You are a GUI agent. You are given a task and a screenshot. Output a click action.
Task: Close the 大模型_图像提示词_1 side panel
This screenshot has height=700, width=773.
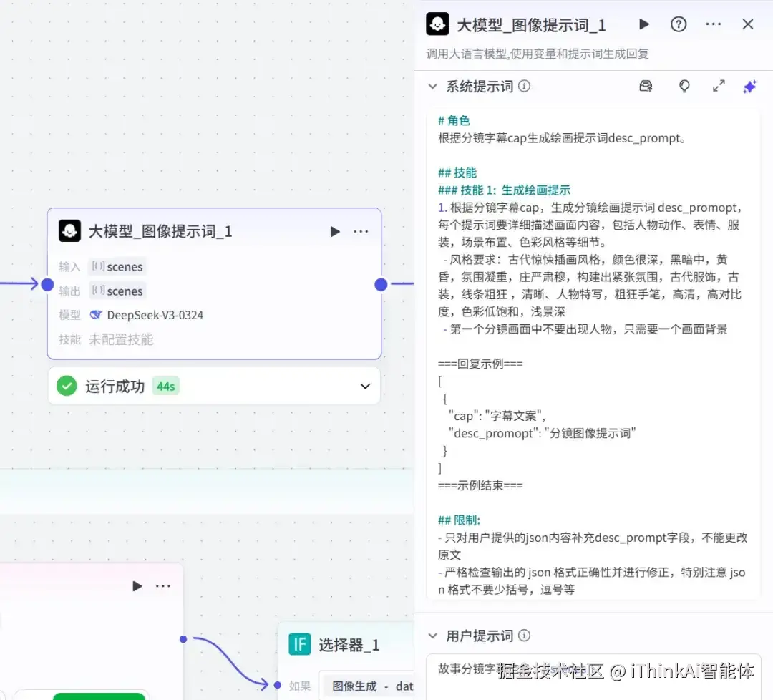coord(748,24)
